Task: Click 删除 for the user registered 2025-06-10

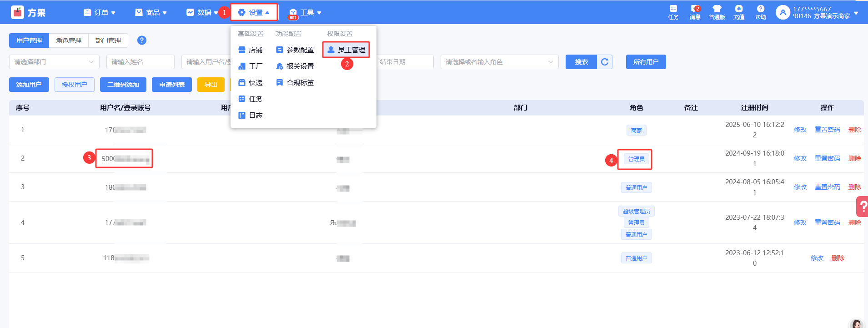Action: (x=855, y=130)
